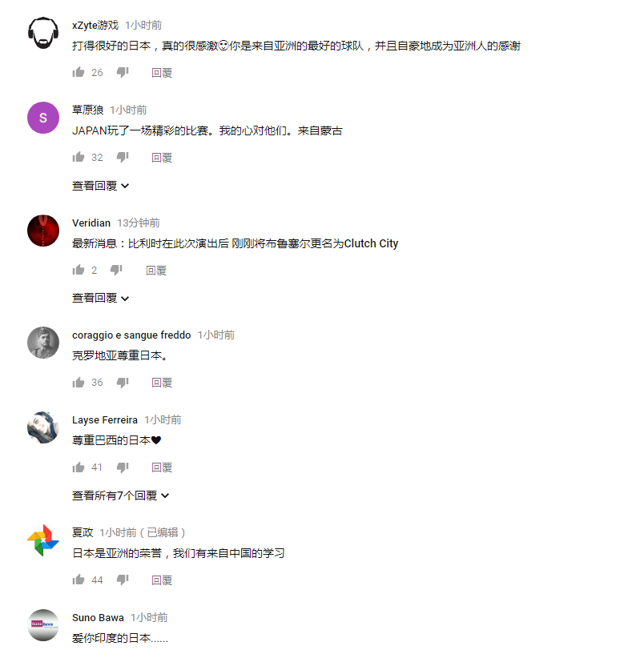Like Layse Ferreira's comment with 41 likes
This screenshot has height=658, width=644.
click(x=78, y=467)
